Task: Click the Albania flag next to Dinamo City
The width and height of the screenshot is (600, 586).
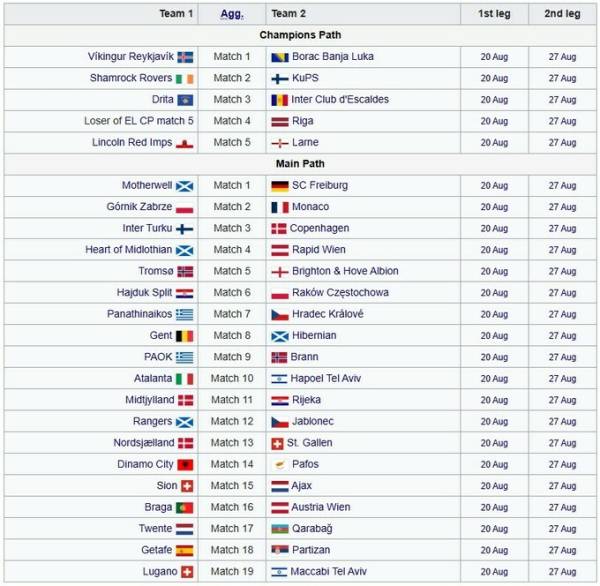Action: tap(185, 465)
